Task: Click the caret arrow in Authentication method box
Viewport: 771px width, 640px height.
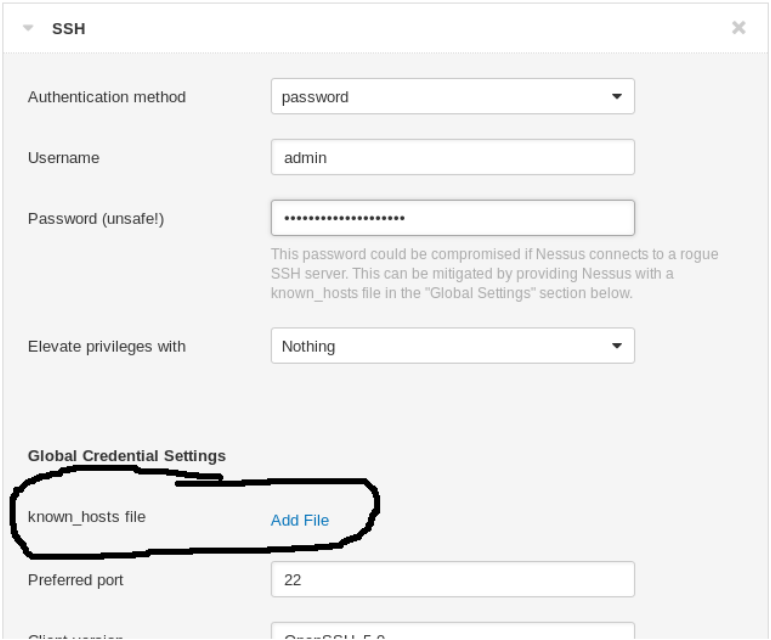Action: (x=616, y=97)
